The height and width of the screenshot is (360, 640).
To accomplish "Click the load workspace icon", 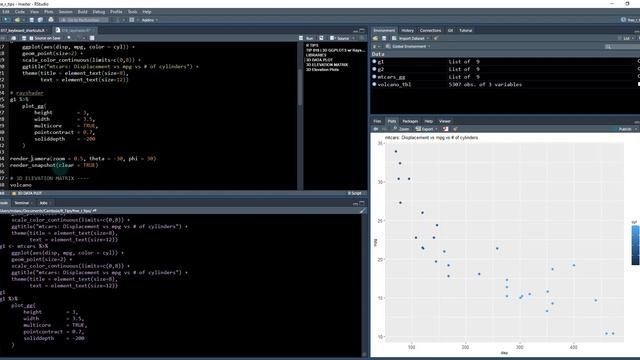I will [x=375, y=38].
